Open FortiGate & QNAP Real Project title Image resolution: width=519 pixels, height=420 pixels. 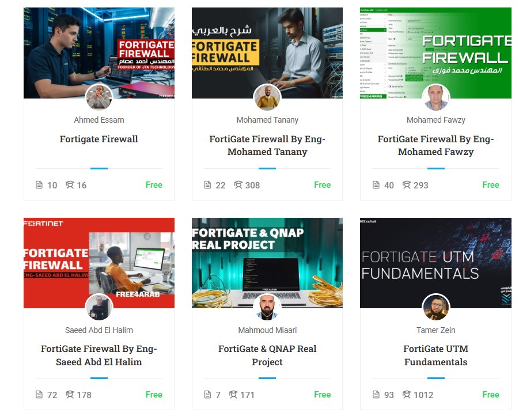pos(267,355)
